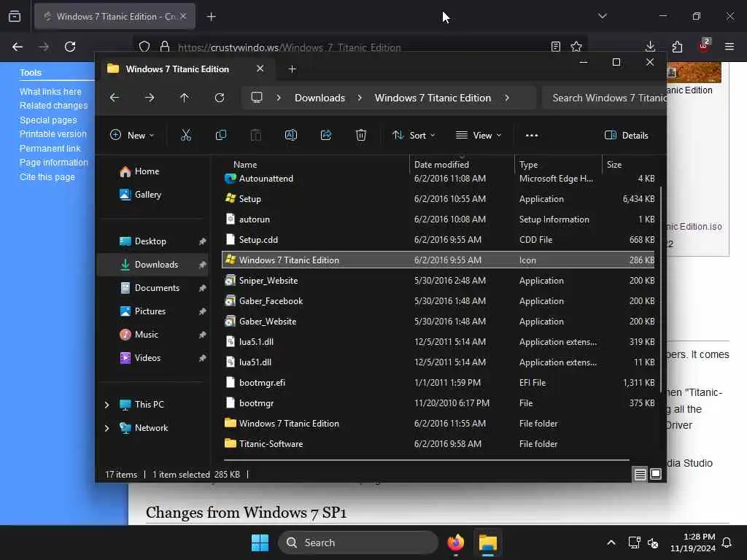
Task: Click Downloads in the breadcrumb path
Action: [x=320, y=98]
